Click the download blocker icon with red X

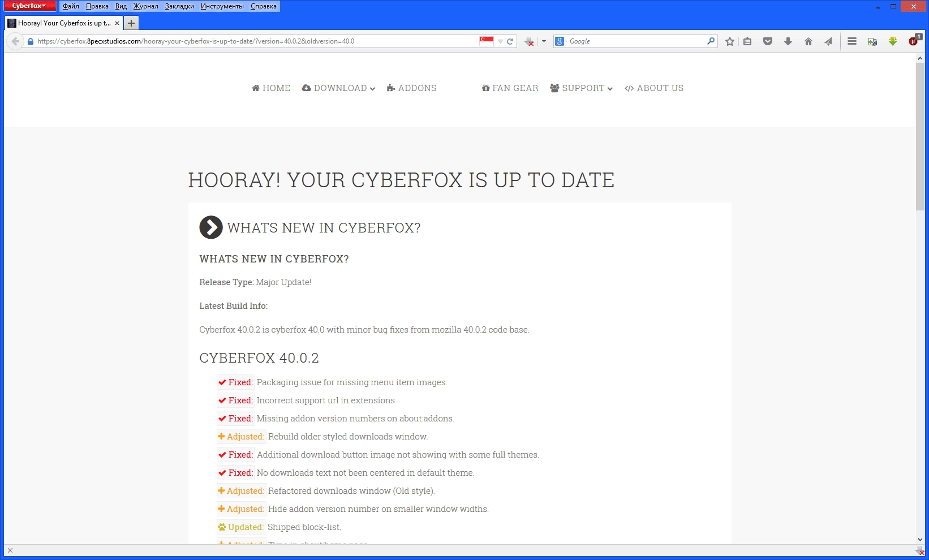tap(530, 41)
